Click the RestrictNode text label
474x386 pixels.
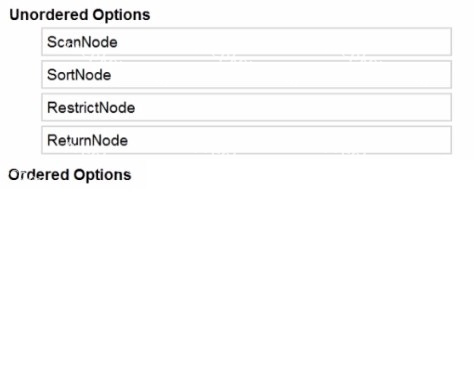coord(91,108)
